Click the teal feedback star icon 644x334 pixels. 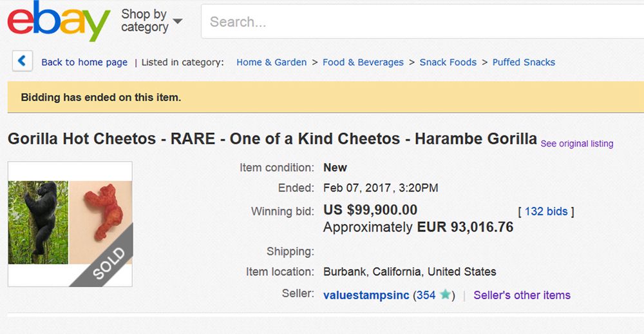[444, 295]
